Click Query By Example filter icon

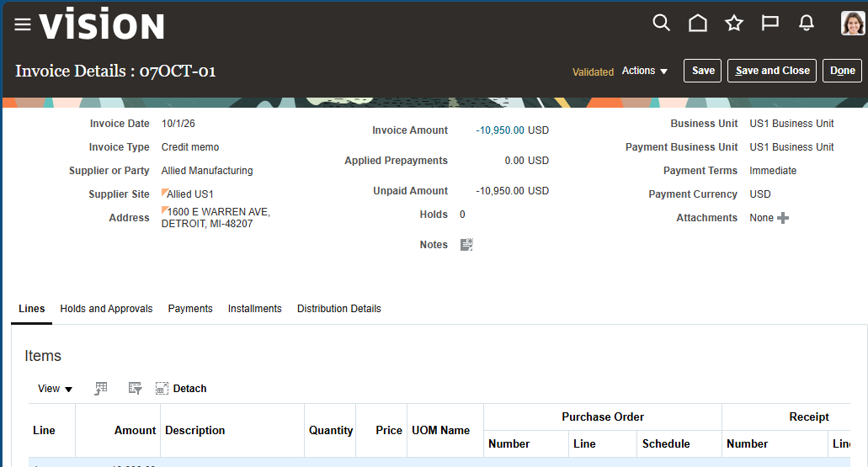click(135, 389)
